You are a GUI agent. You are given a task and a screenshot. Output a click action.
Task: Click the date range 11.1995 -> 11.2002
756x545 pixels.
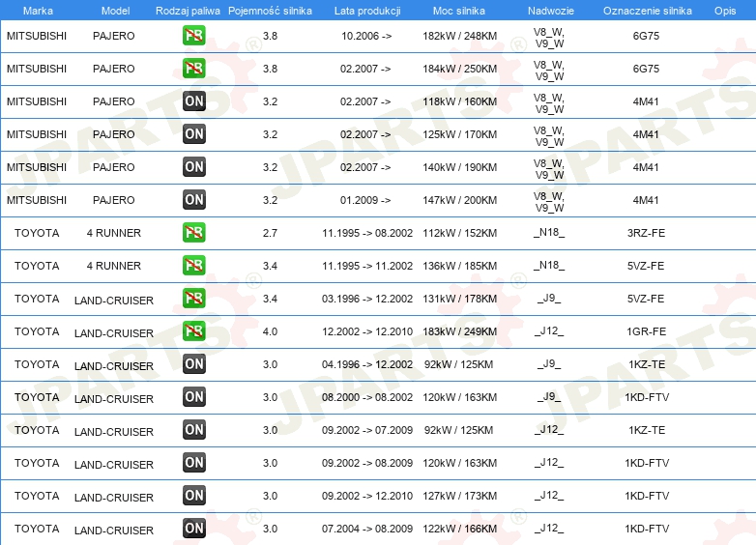pos(367,266)
